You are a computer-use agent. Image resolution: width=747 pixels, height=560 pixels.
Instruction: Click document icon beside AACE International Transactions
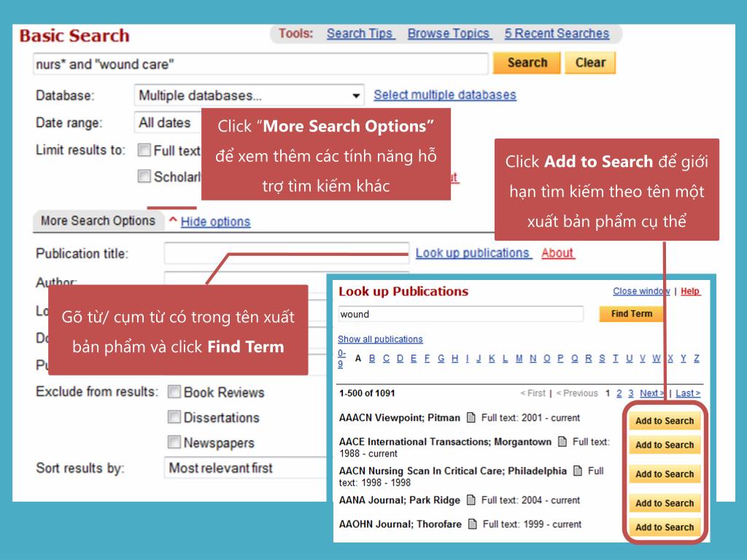coord(562,441)
